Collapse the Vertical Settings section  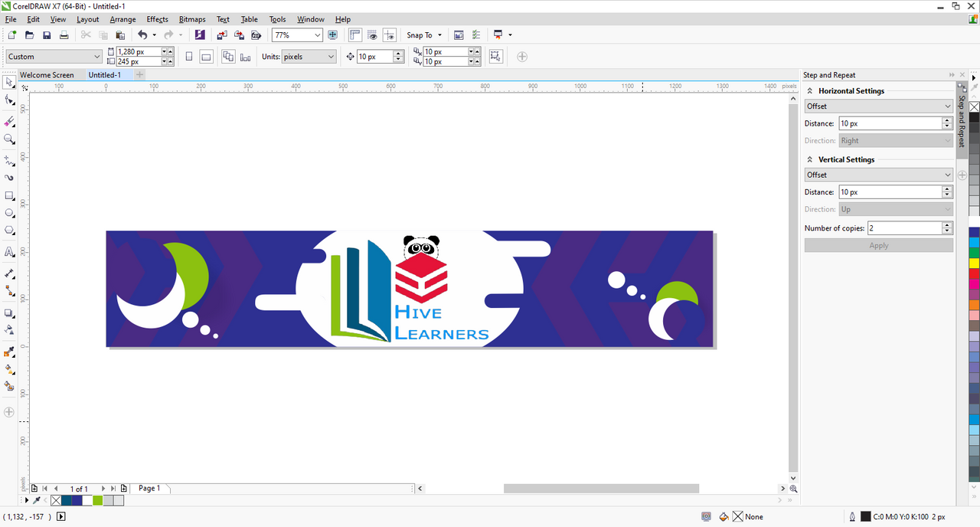(x=810, y=160)
